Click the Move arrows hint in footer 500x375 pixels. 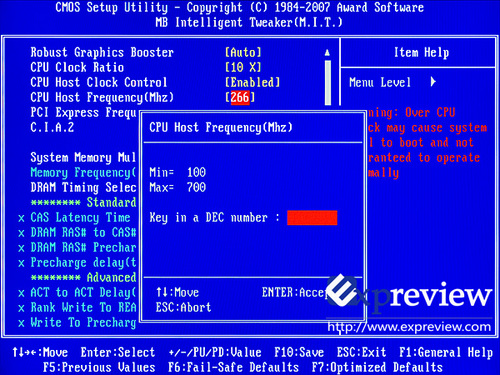point(40,353)
